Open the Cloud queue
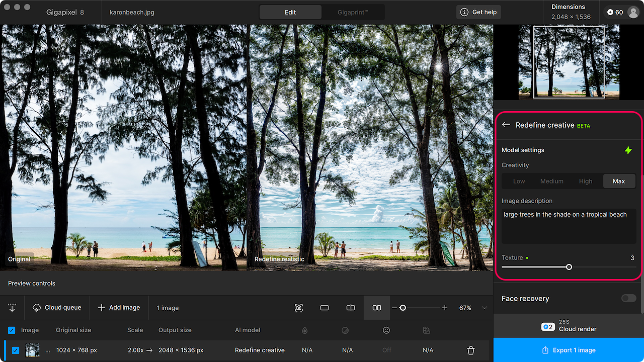Screen dimensions: 644x362 point(57,308)
